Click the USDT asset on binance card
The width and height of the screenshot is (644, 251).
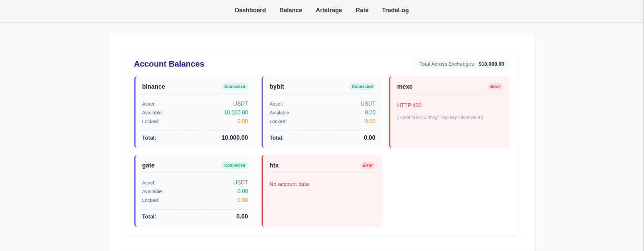coord(240,104)
